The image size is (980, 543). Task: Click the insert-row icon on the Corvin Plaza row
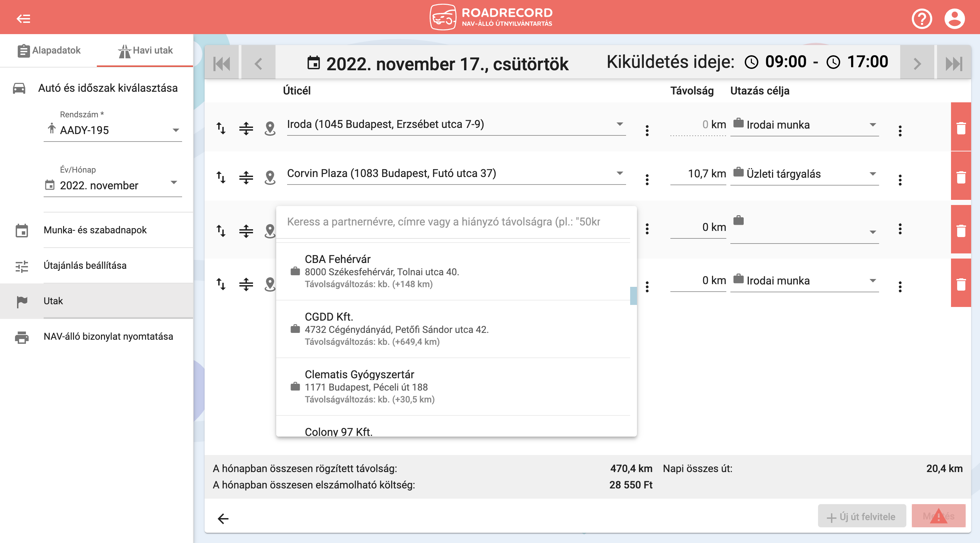246,177
